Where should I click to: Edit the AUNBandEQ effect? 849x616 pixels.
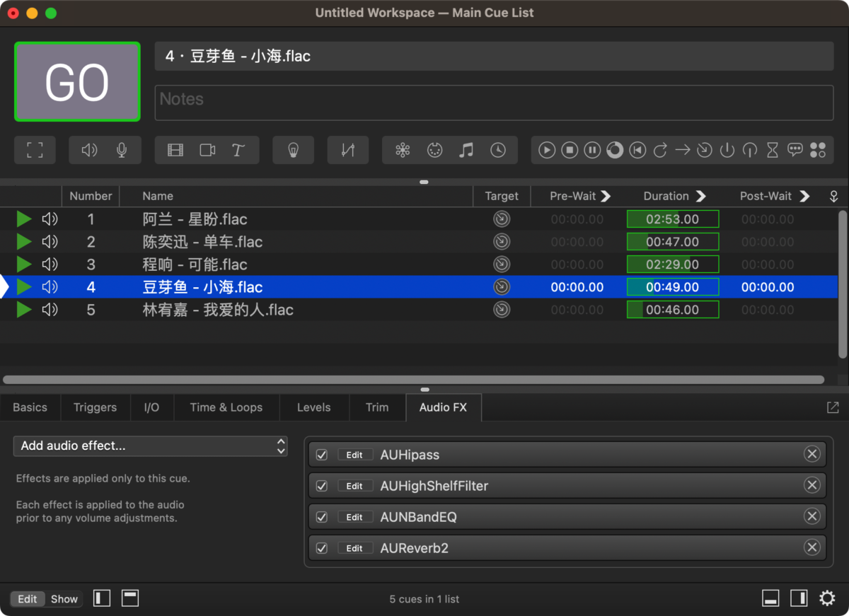click(x=354, y=517)
